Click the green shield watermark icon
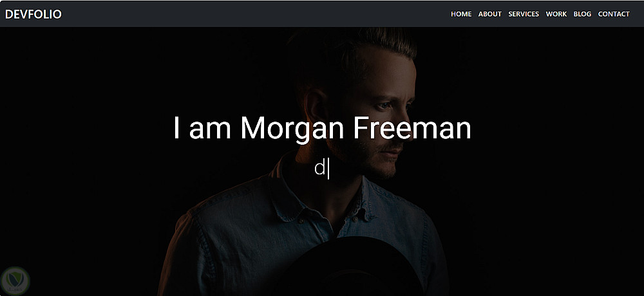The height and width of the screenshot is (296, 644). pyautogui.click(x=15, y=281)
